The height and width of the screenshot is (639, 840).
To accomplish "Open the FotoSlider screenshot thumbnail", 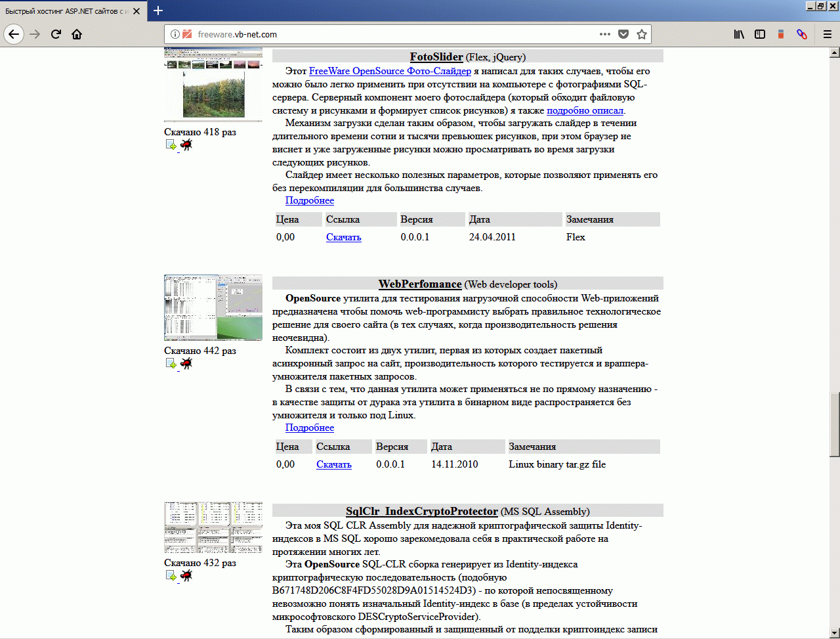I will click(213, 85).
